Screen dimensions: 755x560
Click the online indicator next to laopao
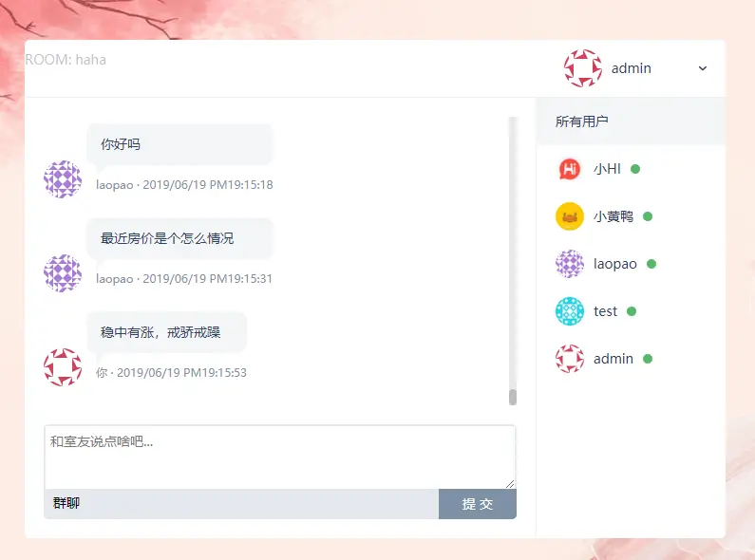651,264
